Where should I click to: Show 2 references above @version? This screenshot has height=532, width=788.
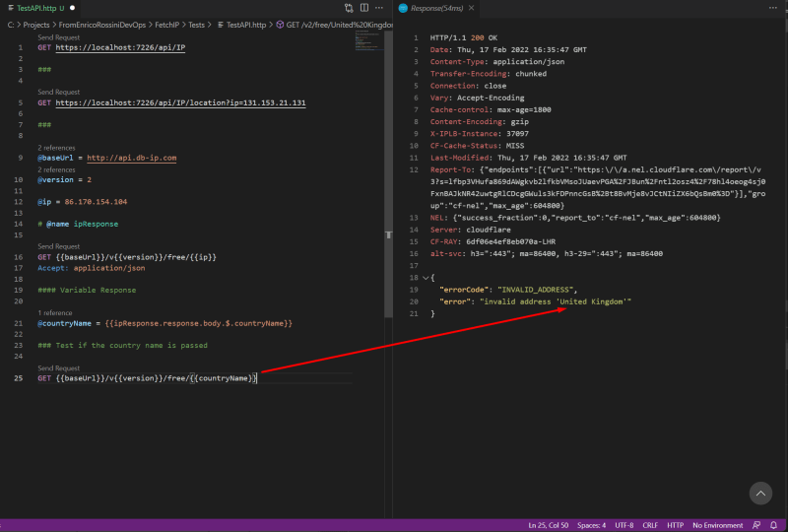(56, 170)
